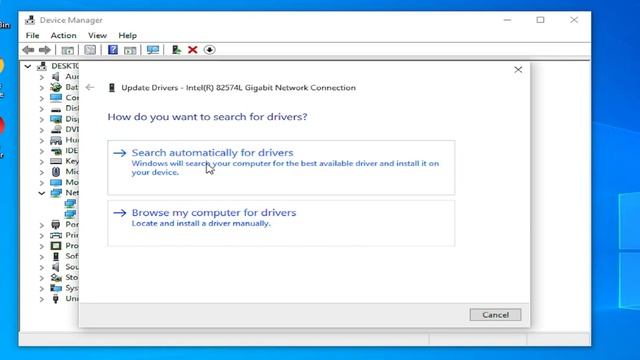Image resolution: width=640 pixels, height=360 pixels.
Task: Open the Action menu
Action: click(63, 36)
